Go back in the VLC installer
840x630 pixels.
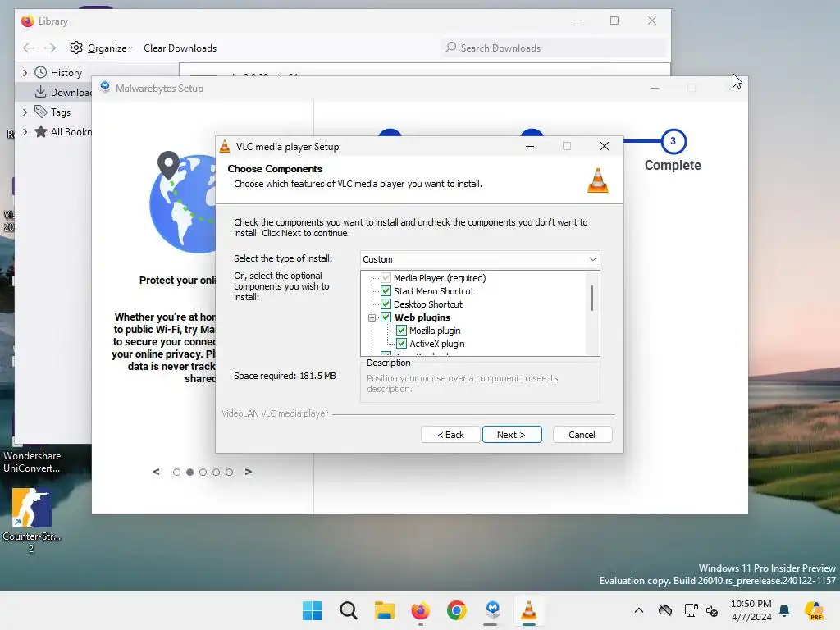450,435
